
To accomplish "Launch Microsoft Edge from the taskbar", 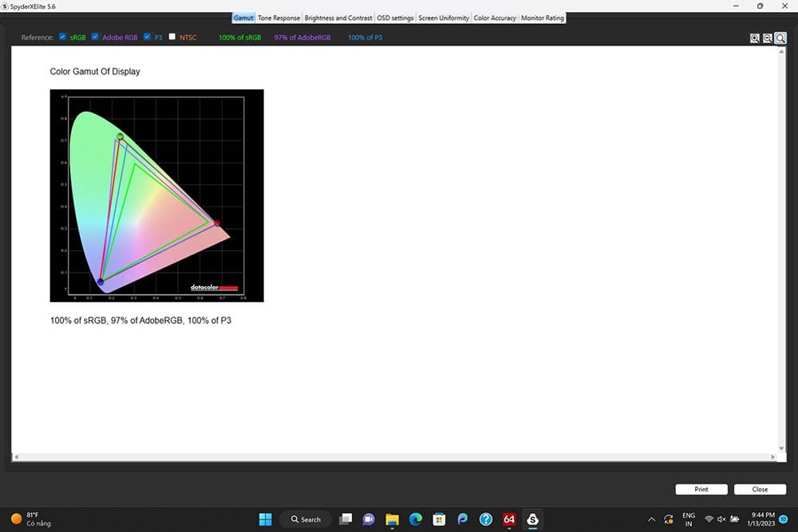I will pyautogui.click(x=416, y=519).
